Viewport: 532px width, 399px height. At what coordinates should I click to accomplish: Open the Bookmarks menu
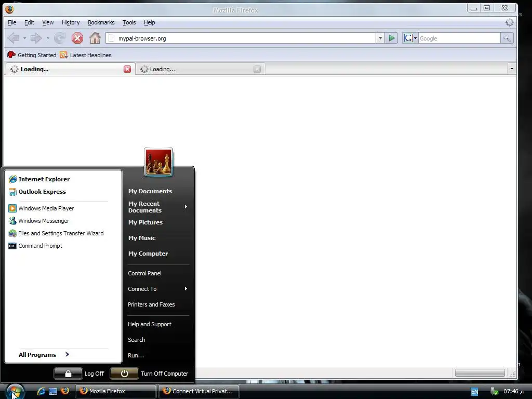coord(101,22)
